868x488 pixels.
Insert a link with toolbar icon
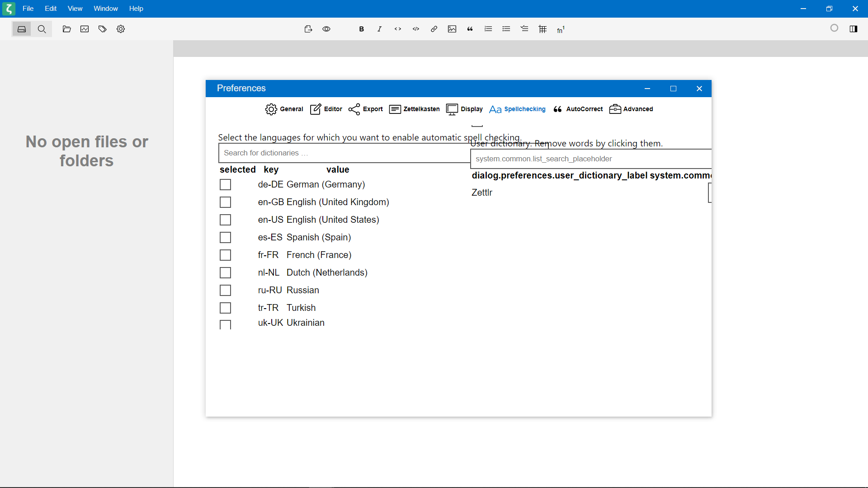coord(434,29)
